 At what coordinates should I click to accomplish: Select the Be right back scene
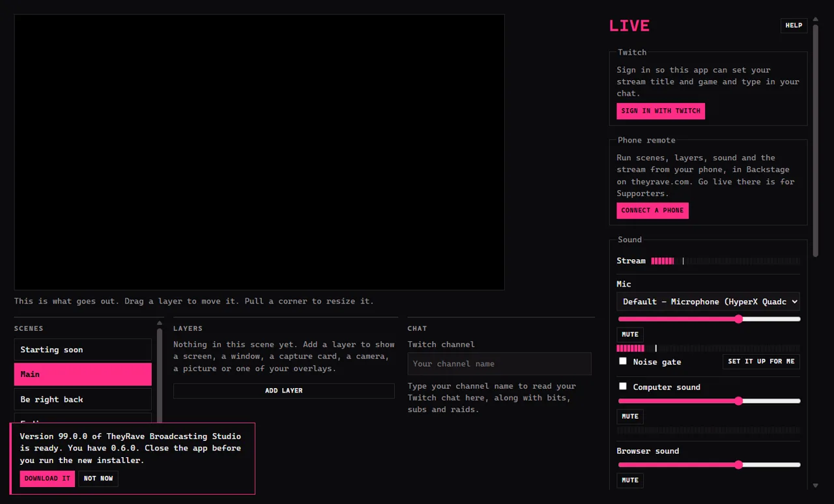(x=83, y=399)
